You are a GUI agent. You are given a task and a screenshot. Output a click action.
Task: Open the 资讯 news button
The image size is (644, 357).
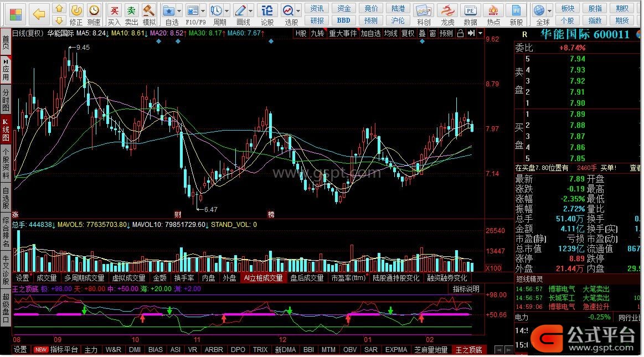317,8
